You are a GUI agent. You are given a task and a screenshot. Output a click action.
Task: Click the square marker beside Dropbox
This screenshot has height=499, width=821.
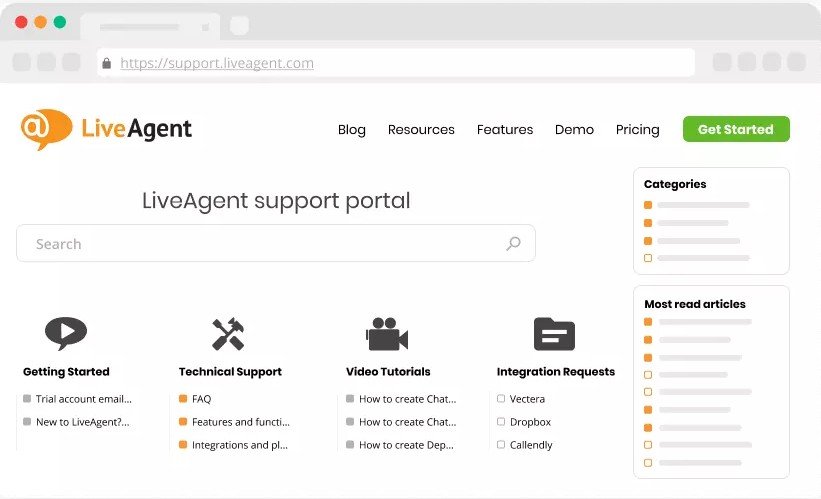pyautogui.click(x=501, y=422)
